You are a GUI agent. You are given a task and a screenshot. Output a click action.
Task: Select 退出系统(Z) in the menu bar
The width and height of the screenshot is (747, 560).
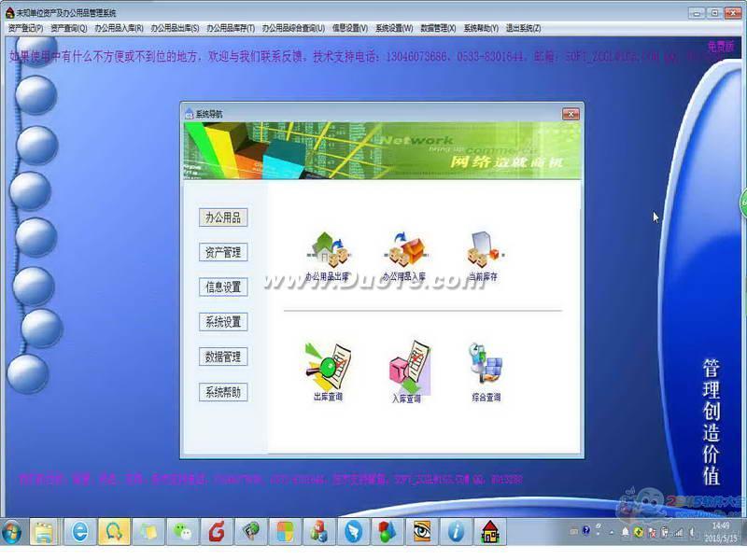[524, 28]
